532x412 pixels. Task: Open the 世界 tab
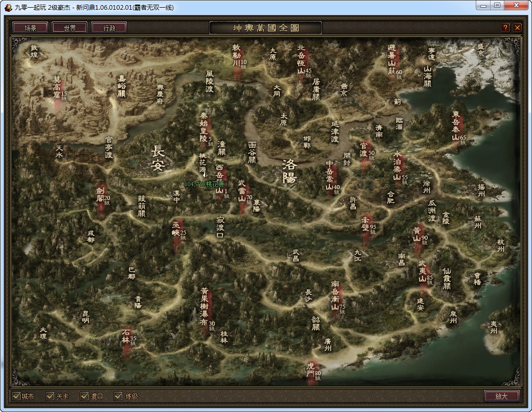pyautogui.click(x=70, y=28)
